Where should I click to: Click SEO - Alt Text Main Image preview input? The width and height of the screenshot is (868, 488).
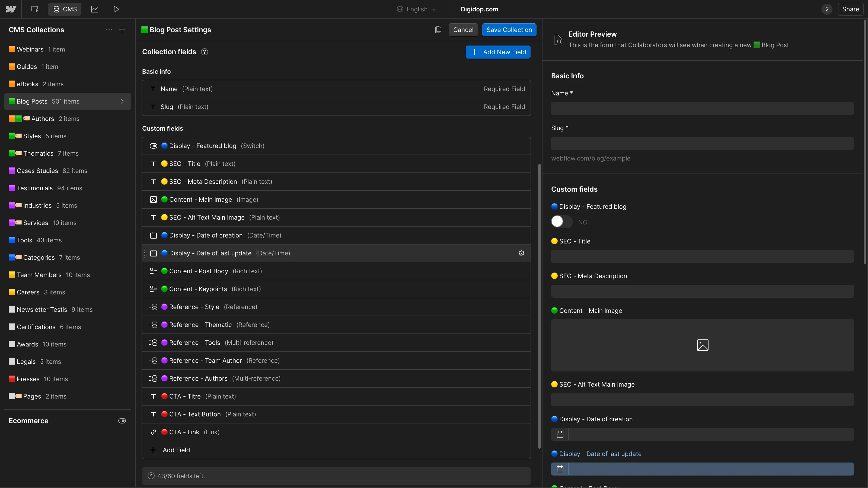click(703, 400)
